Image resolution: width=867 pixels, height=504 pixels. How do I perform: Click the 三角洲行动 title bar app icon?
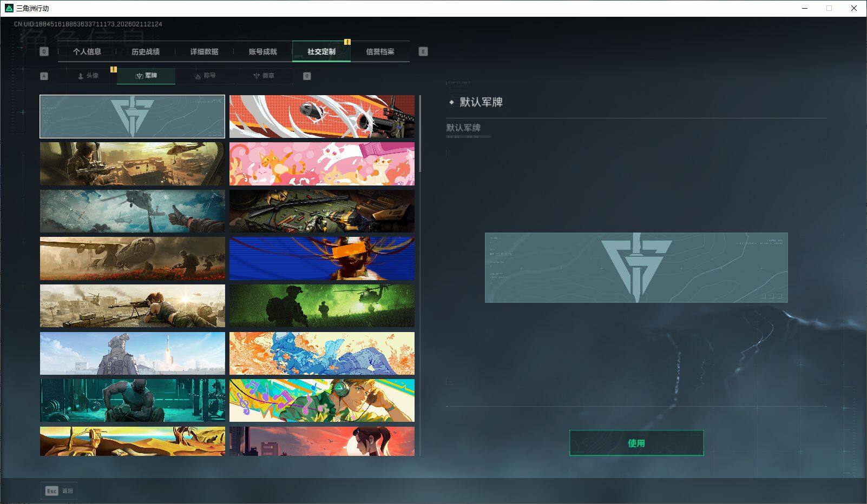point(9,8)
